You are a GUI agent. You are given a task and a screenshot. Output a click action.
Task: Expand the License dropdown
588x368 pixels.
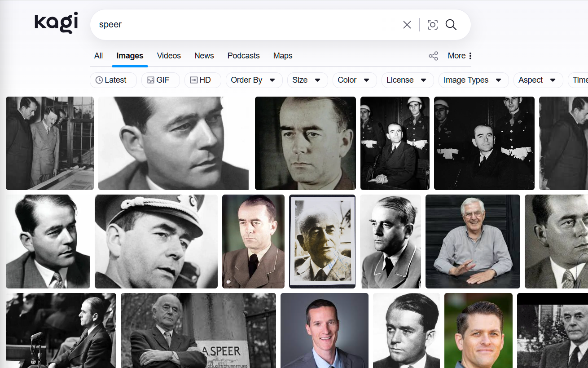click(x=406, y=80)
